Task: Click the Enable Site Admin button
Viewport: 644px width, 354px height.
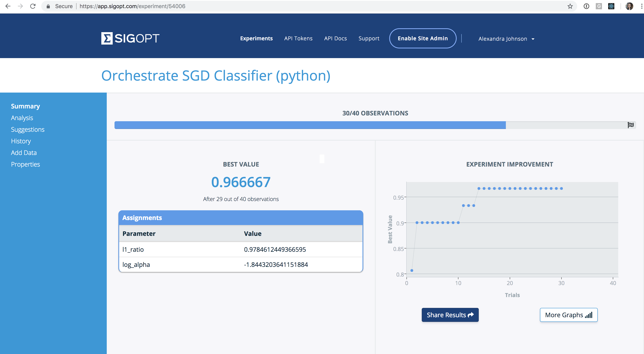Action: (x=423, y=38)
